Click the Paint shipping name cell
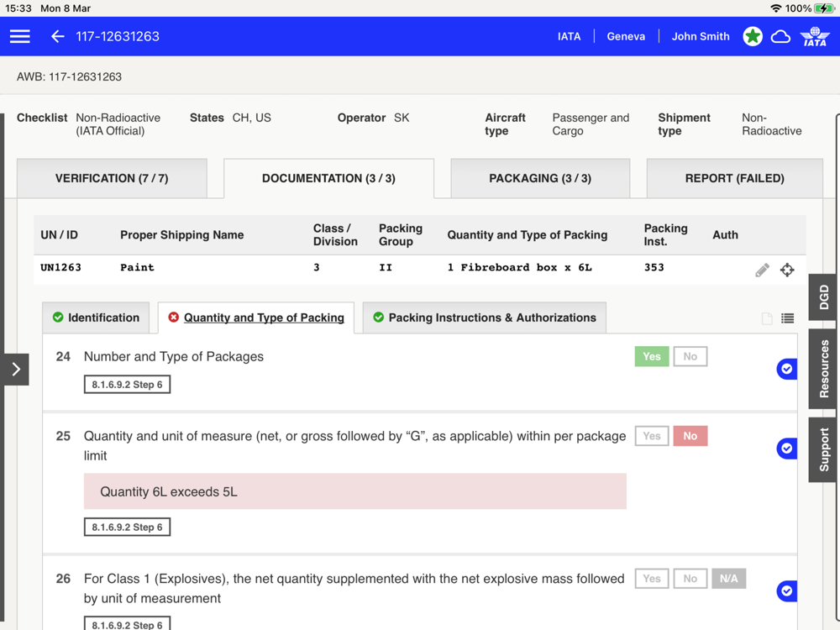This screenshot has height=630, width=840. pos(137,267)
